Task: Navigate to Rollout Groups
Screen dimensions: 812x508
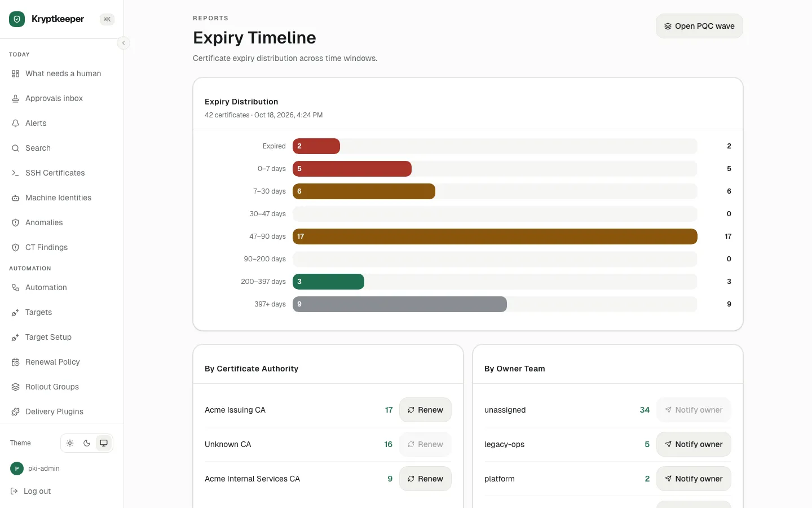Action: tap(61, 387)
